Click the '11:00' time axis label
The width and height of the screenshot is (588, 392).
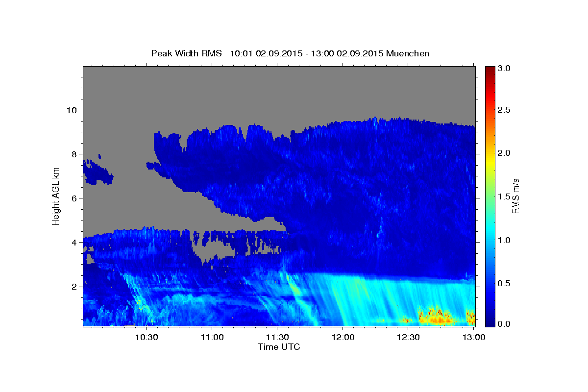point(212,337)
